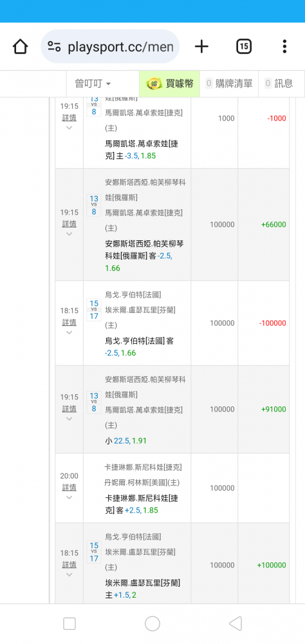Image resolution: width=305 pixels, height=644 pixels.
Task: Open 詳情 link for 19:15 +91000 row
Action: (69, 409)
